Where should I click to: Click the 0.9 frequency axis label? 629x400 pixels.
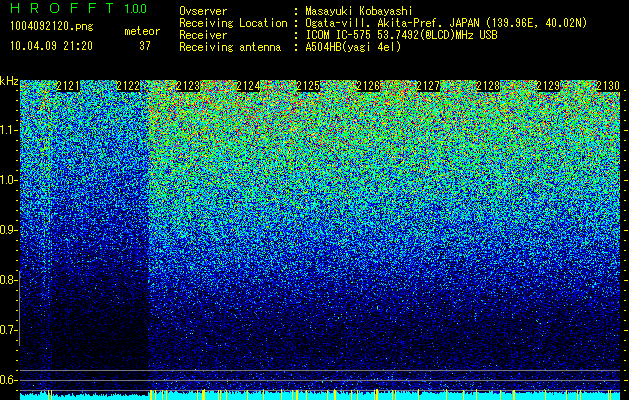click(7, 230)
